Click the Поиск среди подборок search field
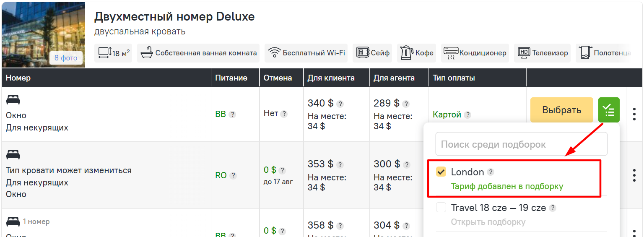Screen dimensions: 644x237 521,144
